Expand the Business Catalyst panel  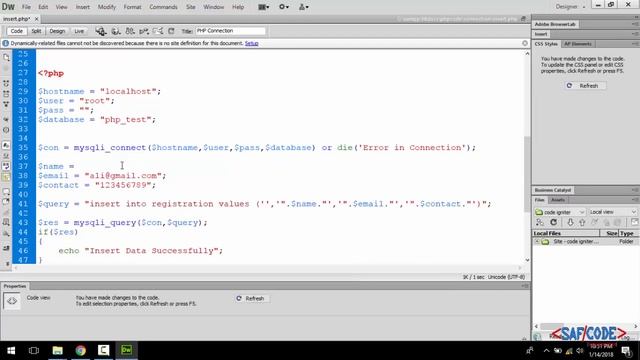pyautogui.click(x=553, y=190)
